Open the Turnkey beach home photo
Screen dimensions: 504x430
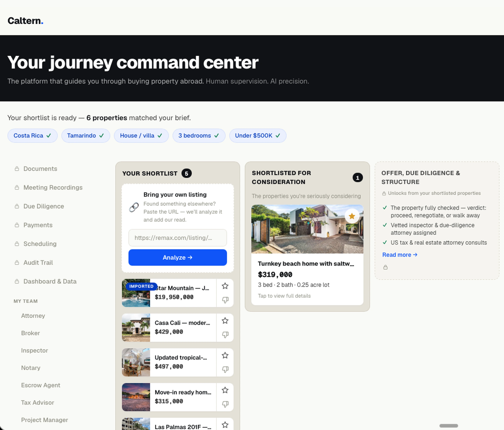[307, 229]
